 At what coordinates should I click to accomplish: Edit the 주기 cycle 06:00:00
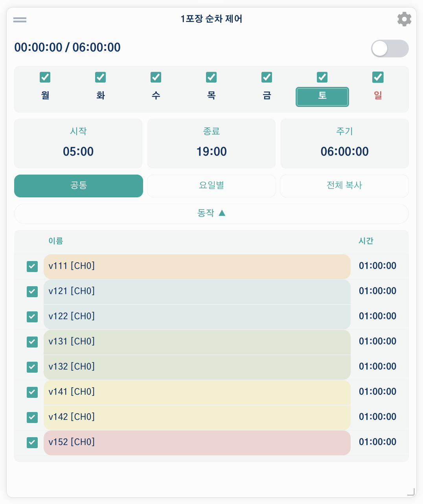tap(345, 151)
